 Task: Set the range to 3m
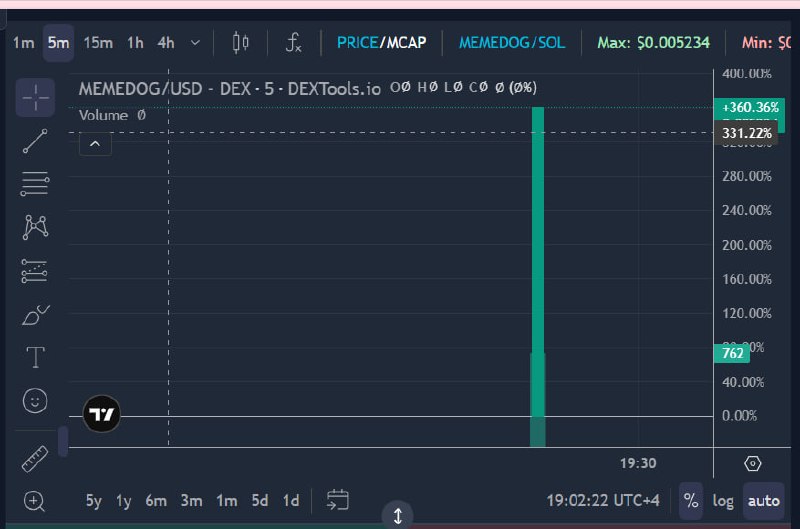pos(191,500)
